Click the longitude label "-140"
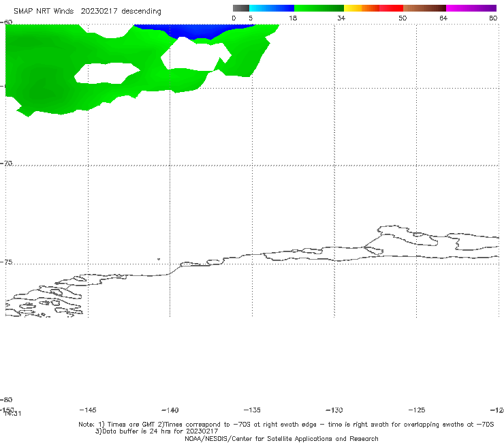The image size is (504, 443). click(170, 410)
